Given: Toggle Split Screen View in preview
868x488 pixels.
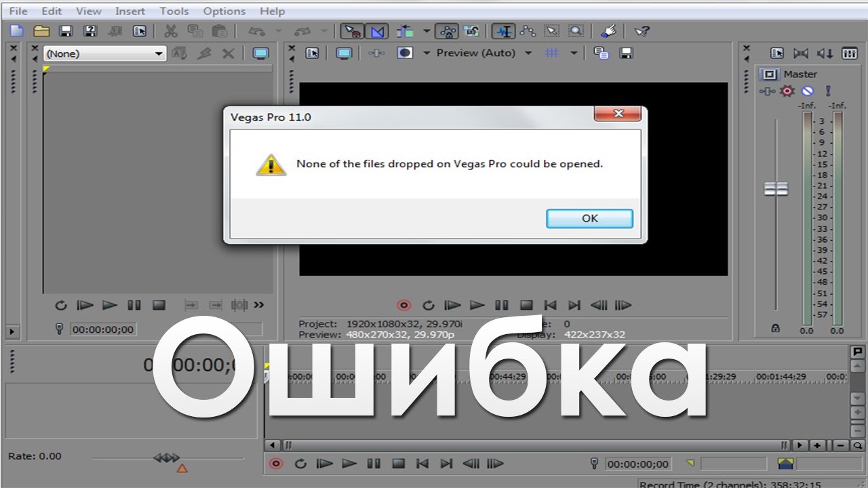Looking at the screenshot, I should pyautogui.click(x=405, y=53).
